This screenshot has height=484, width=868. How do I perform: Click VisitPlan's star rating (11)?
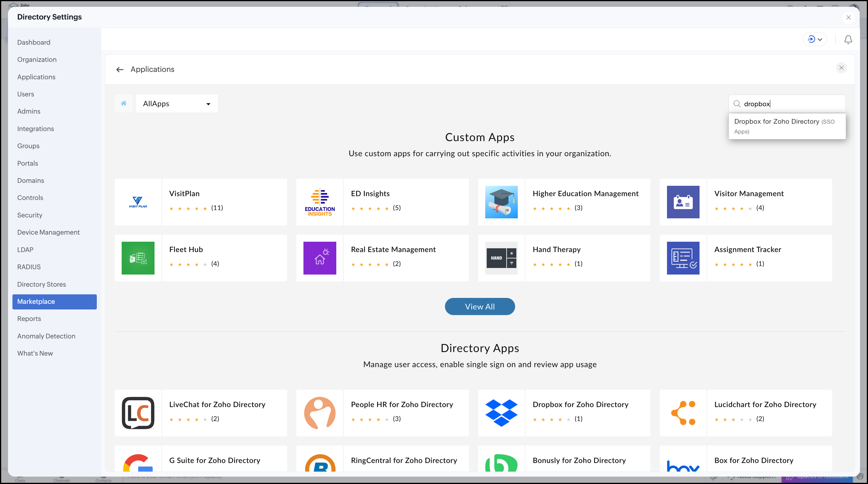pos(196,208)
